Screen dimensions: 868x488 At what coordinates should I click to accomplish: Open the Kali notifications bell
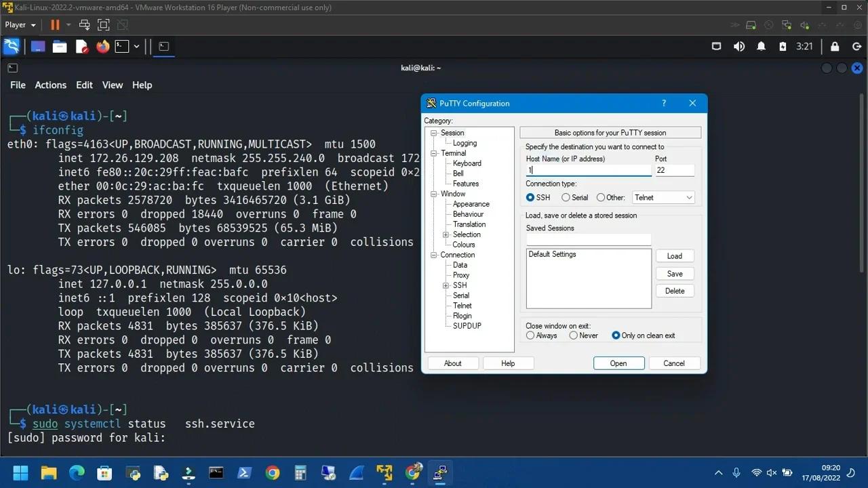(761, 47)
